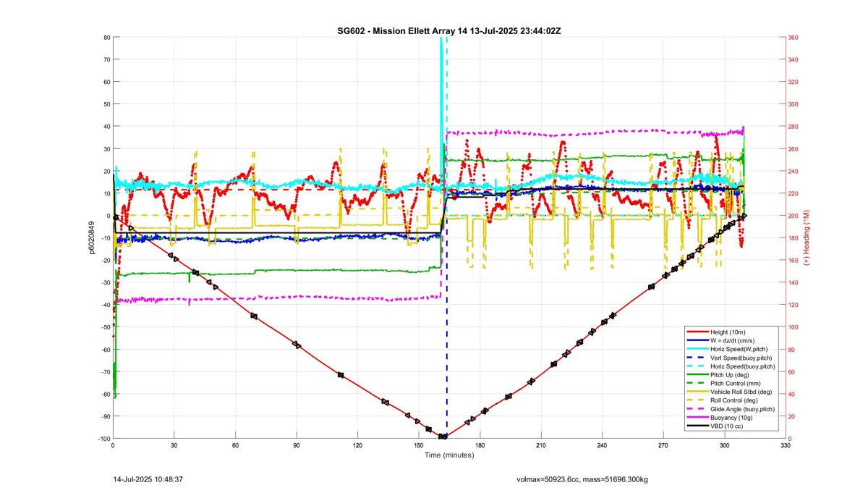This screenshot has height=493, width=868.
Task: Click the '(+) Heading (°M)' right axis label
Action: pyautogui.click(x=807, y=237)
